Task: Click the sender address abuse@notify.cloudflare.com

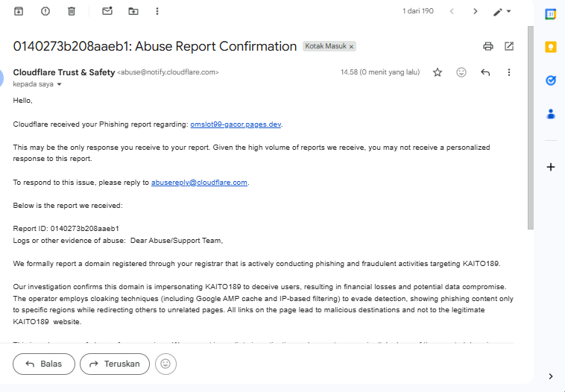Action: click(168, 72)
